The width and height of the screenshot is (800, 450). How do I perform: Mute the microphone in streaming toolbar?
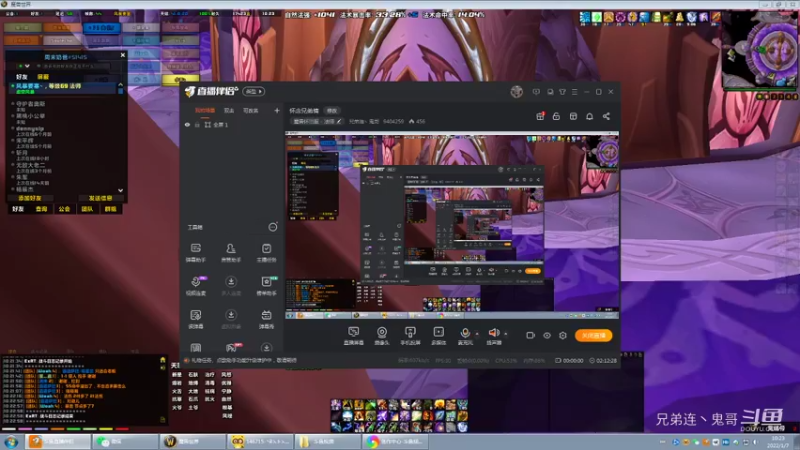click(x=465, y=335)
